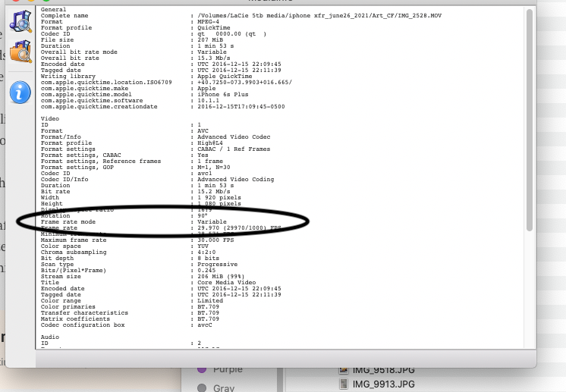Click the '15.3 Mb/s' overall bit rate value
The height and width of the screenshot is (392, 566).
pos(213,58)
